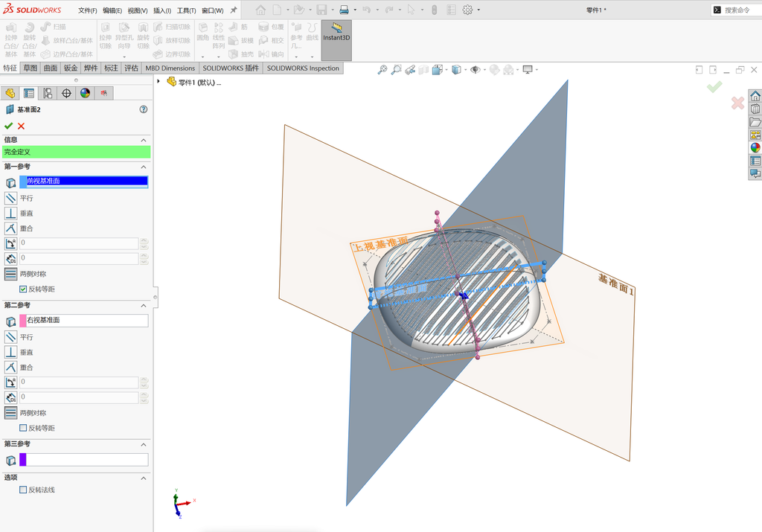
Task: Open the Design Library icon in task pane
Action: click(x=755, y=109)
